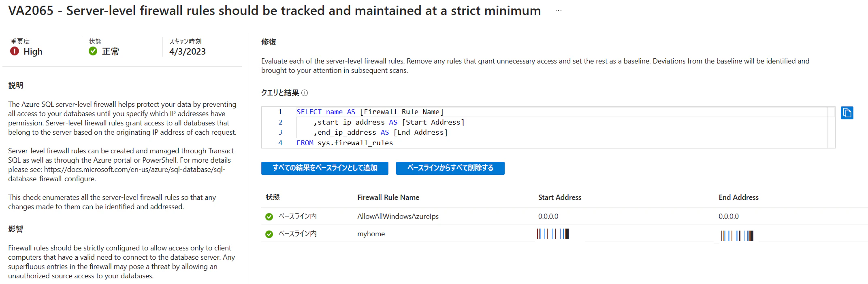Click the green check icon in myhome row
Screen dimensions: 868x284
(x=269, y=234)
